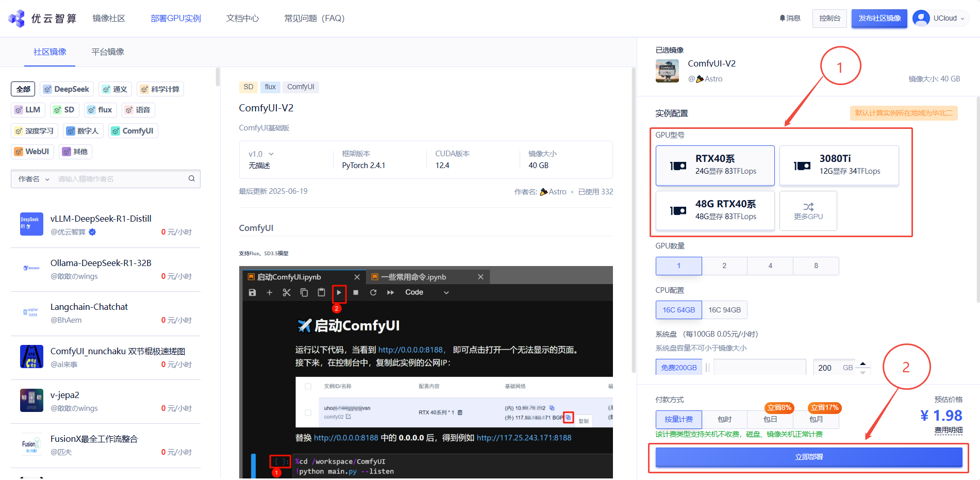Screen dimensions: 980x480
Task: Set GPU数量 to 4
Action: (x=770, y=266)
